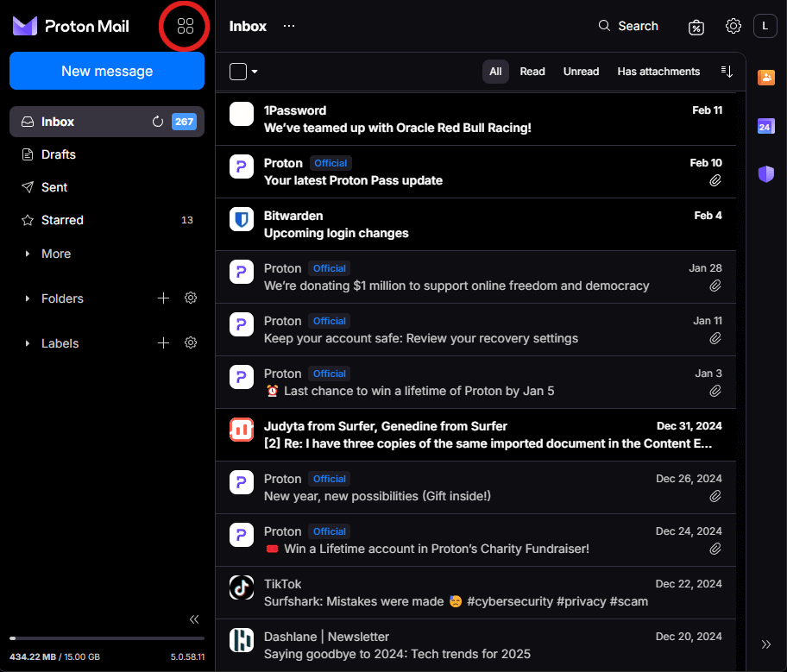Open Dashlane Newsletter goodbye 2024 email
This screenshot has height=672, width=787.
[x=475, y=645]
